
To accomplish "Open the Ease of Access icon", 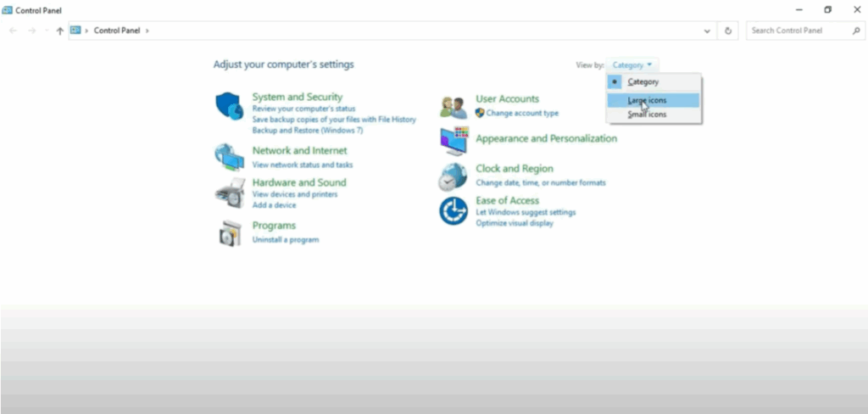I will point(453,210).
